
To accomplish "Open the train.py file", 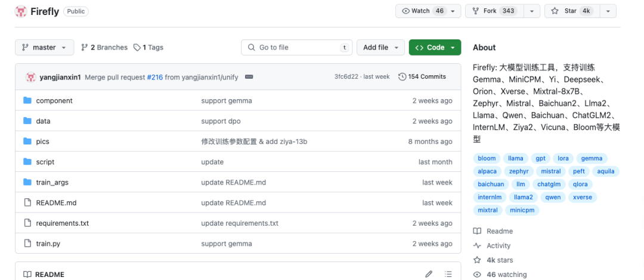I will (48, 244).
